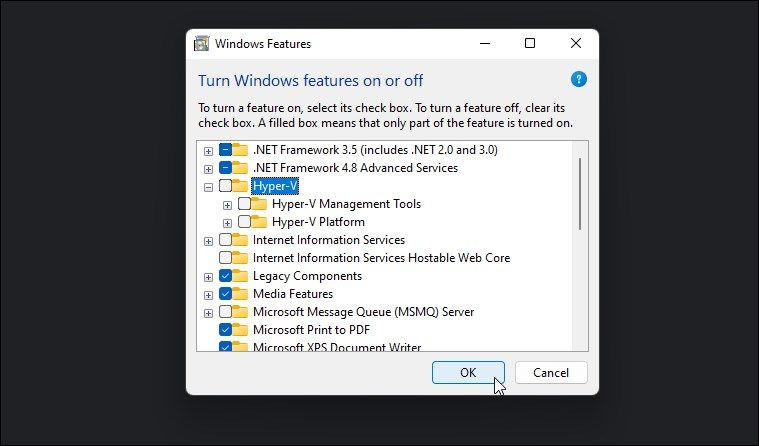The height and width of the screenshot is (446, 759).
Task: Select .NET Framework 4.8 Advanced Services item
Action: (355, 168)
